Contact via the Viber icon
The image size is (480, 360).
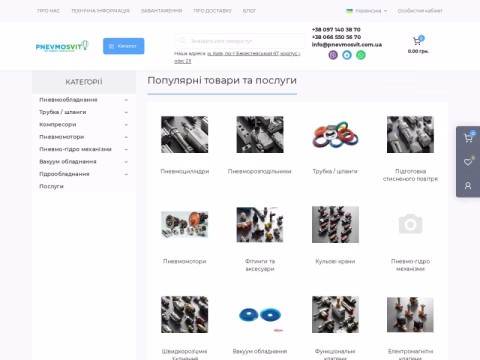(x=333, y=55)
